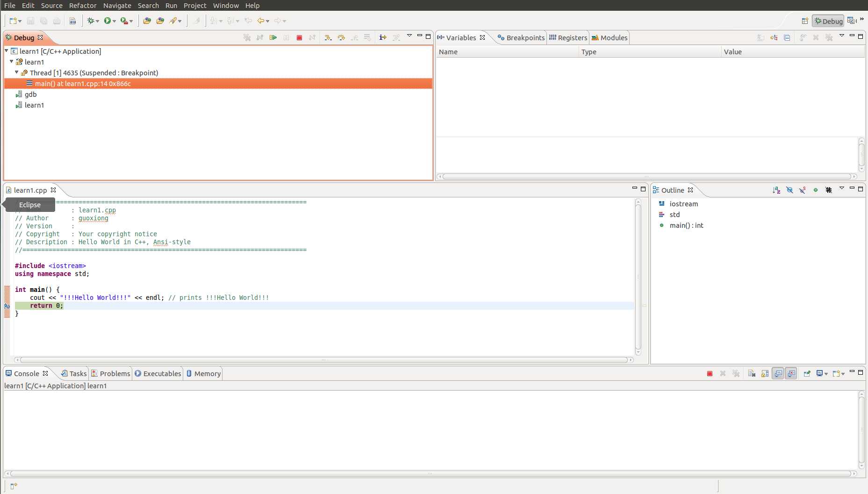Click the editor's horizontal scrollbar
This screenshot has height=494, width=868.
(x=323, y=360)
